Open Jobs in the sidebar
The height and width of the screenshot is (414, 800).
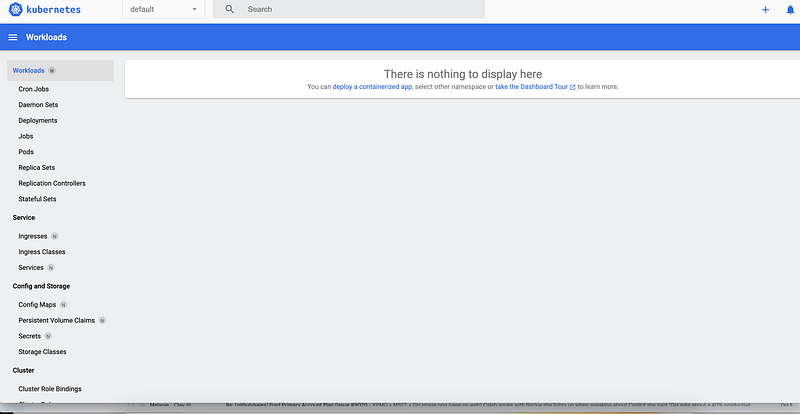tap(26, 136)
